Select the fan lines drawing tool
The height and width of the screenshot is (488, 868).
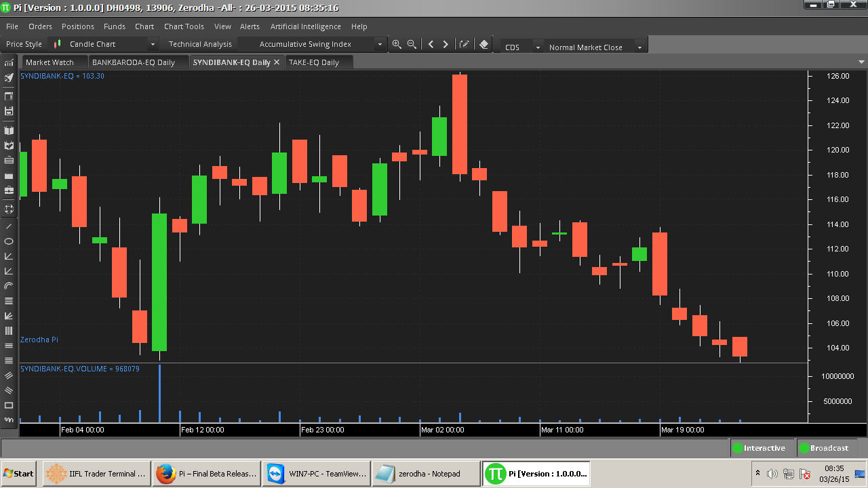click(x=9, y=316)
